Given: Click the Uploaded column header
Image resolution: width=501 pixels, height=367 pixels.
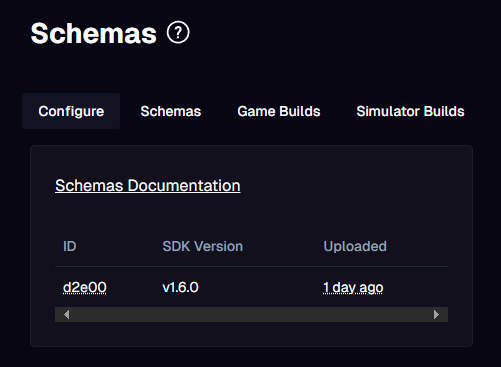Looking at the screenshot, I should tap(355, 246).
